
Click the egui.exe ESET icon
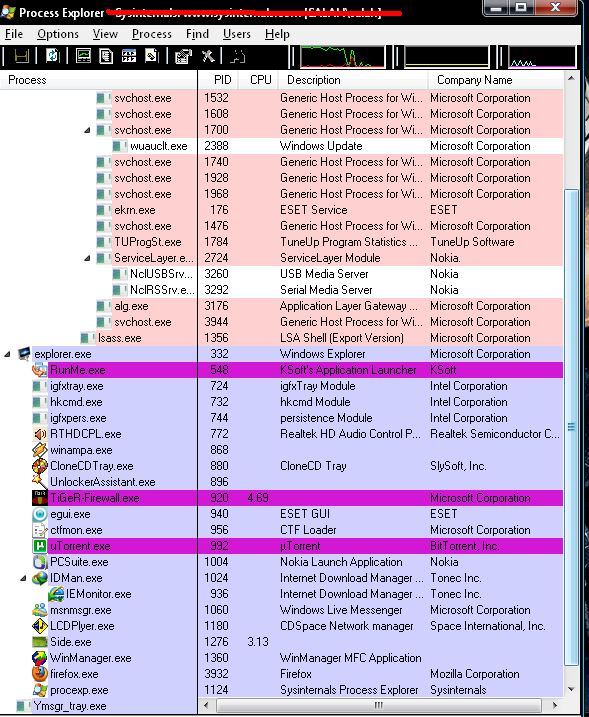40,514
